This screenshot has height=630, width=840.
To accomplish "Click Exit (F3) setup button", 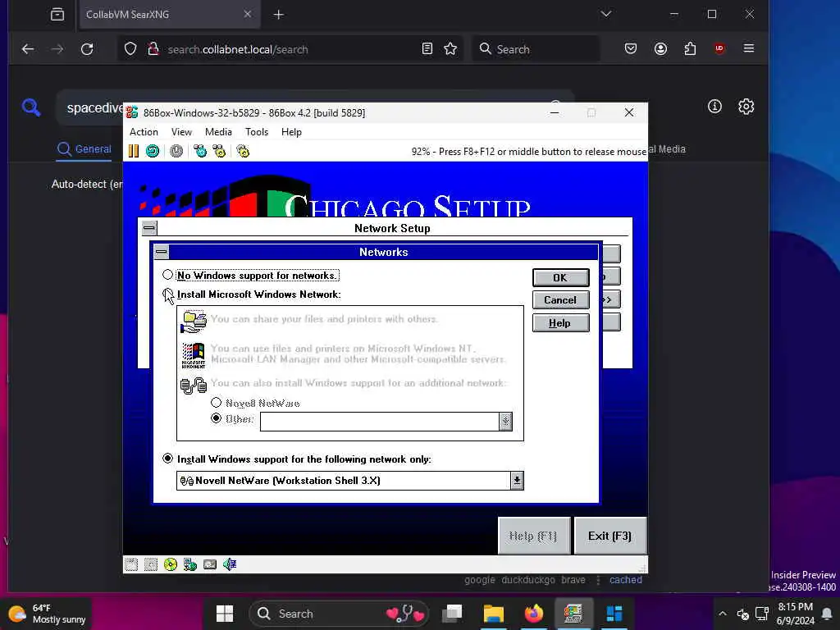I will coord(609,536).
